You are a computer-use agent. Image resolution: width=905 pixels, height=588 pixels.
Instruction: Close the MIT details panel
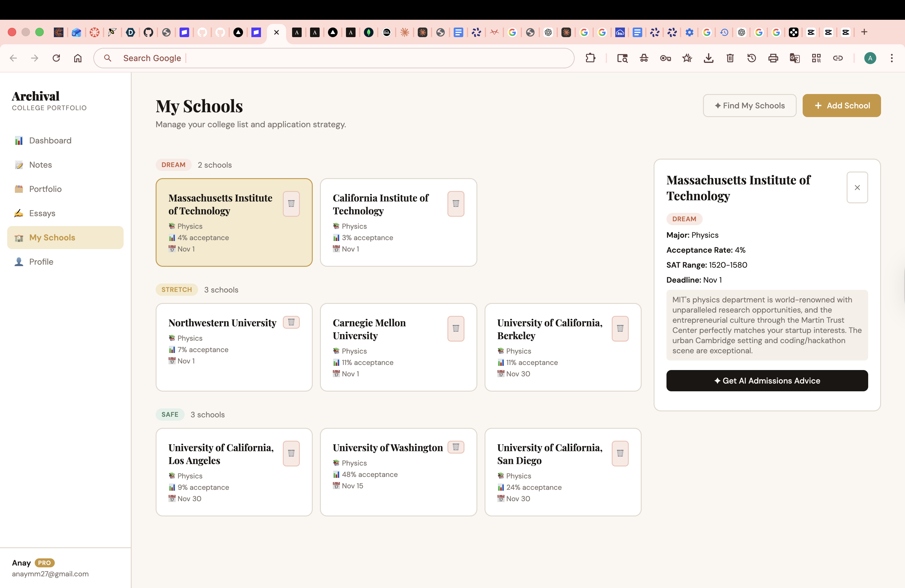coord(857,187)
